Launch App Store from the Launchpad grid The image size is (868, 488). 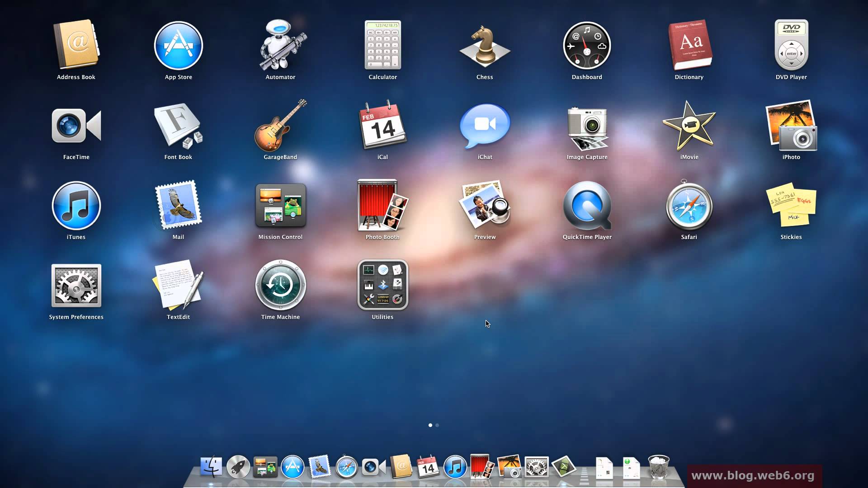[x=178, y=45]
